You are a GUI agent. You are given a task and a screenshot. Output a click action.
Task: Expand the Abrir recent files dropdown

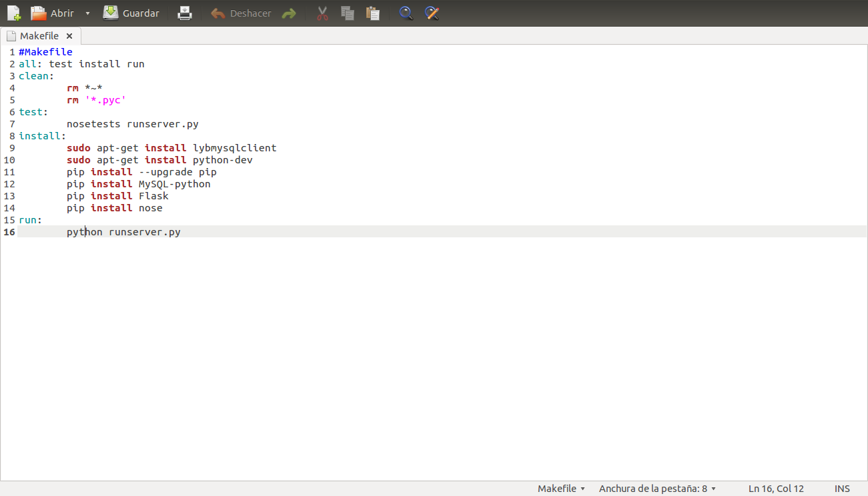pos(87,13)
